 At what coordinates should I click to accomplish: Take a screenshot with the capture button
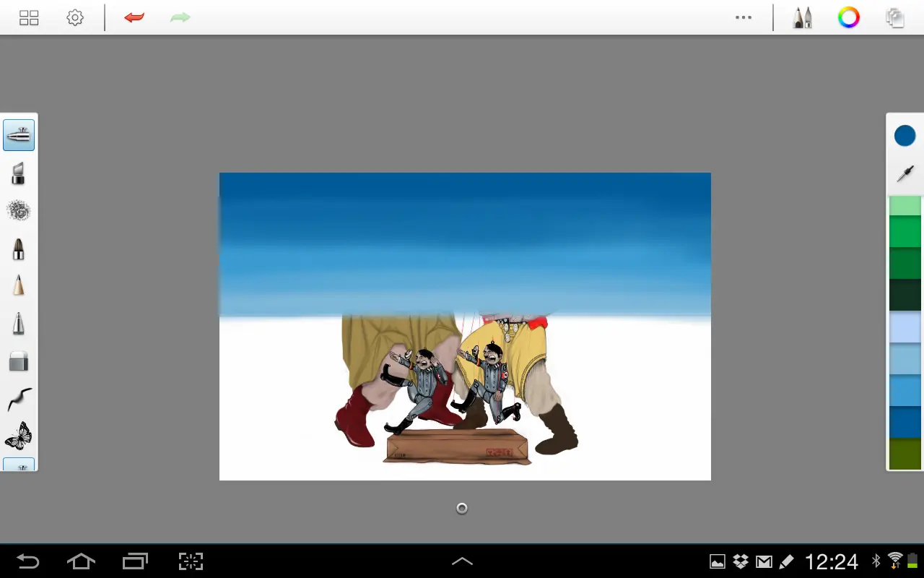[191, 561]
